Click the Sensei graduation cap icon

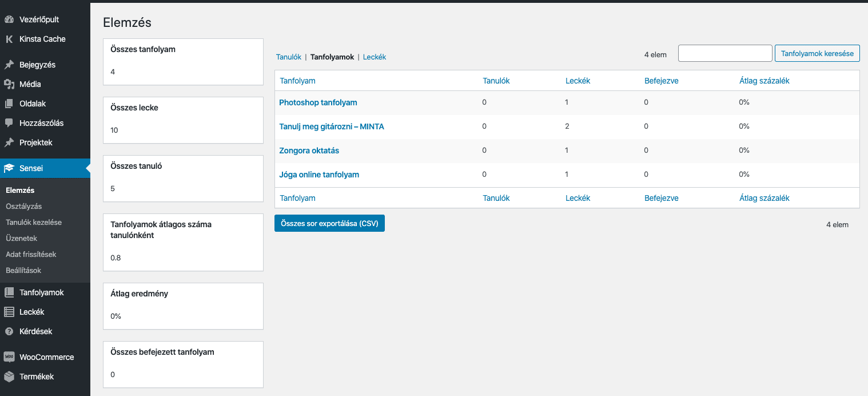(9, 168)
